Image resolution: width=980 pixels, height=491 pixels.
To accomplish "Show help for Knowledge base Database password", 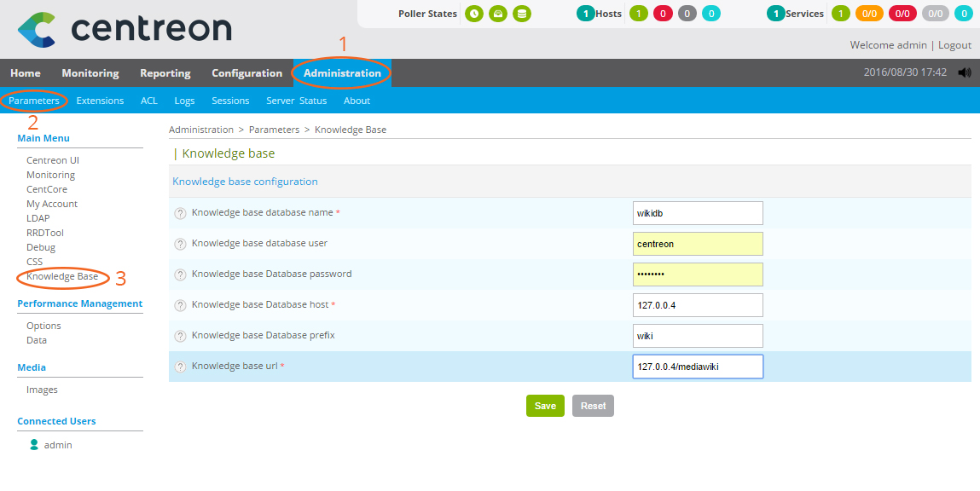I will pyautogui.click(x=180, y=274).
